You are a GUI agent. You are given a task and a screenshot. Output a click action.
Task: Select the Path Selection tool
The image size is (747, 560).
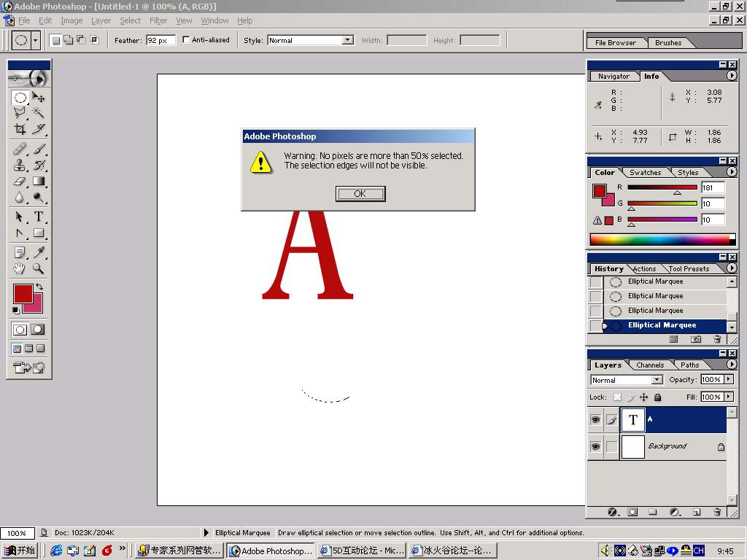click(x=20, y=217)
